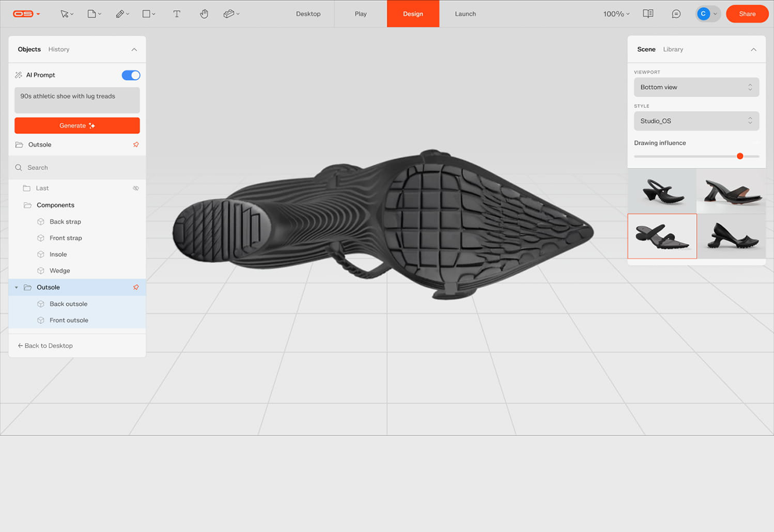Open the book guide icon

click(648, 14)
